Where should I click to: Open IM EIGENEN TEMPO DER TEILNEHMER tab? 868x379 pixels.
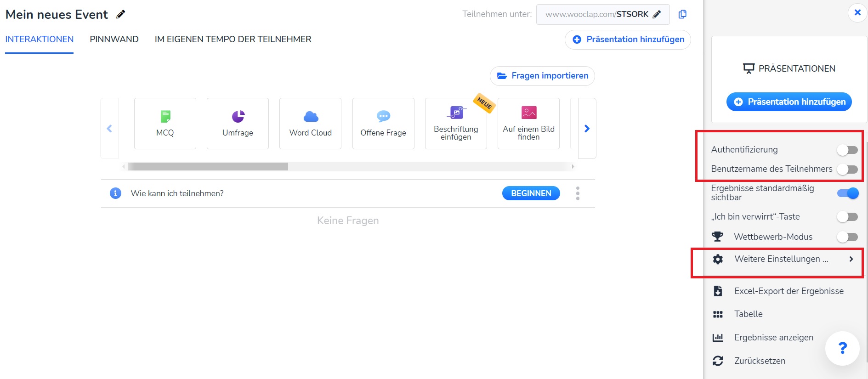click(x=233, y=40)
